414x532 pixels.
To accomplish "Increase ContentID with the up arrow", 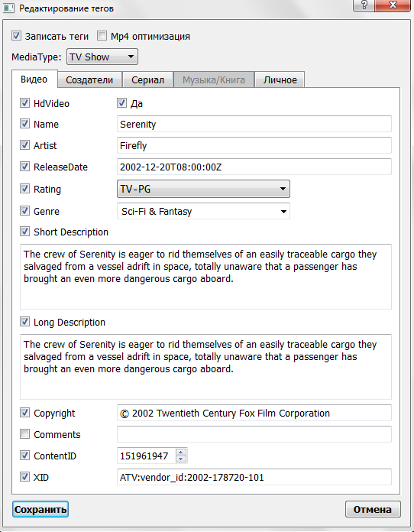I will tap(181, 453).
